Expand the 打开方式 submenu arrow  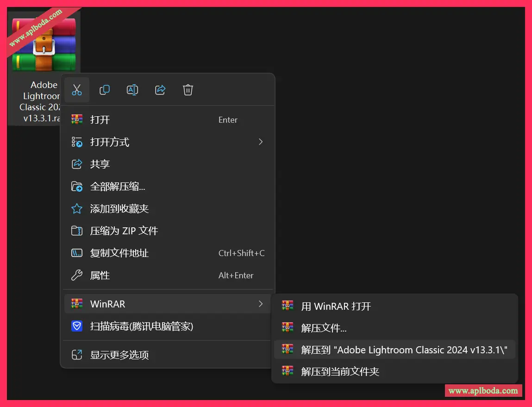(x=261, y=142)
